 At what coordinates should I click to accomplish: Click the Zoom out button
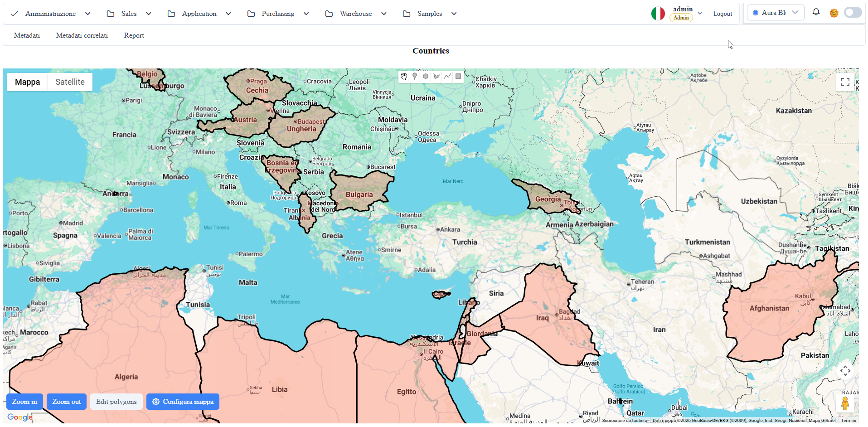[x=67, y=402]
